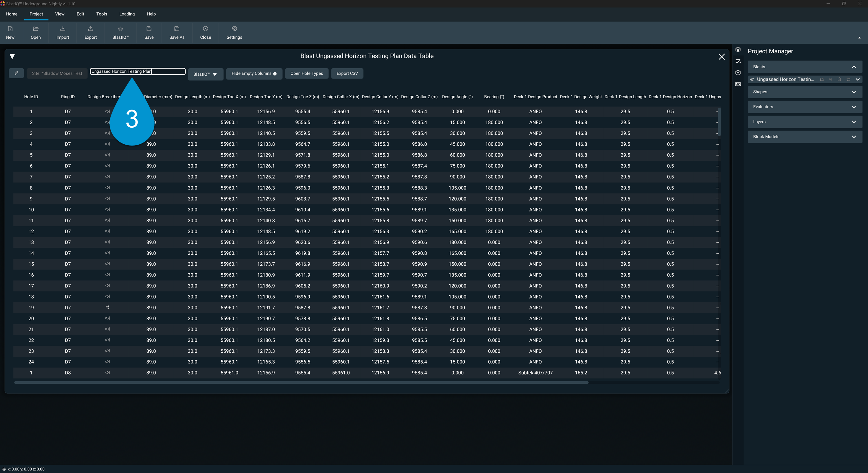868x473 pixels.
Task: Expand the Ungassed Horizon blast chevron
Action: 858,80
